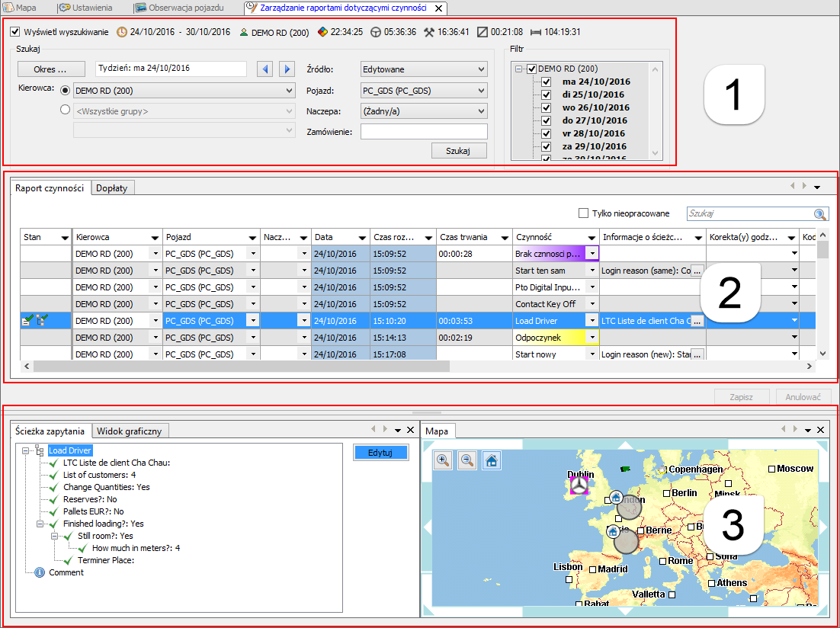Click the previous week arrow button

pos(265,69)
